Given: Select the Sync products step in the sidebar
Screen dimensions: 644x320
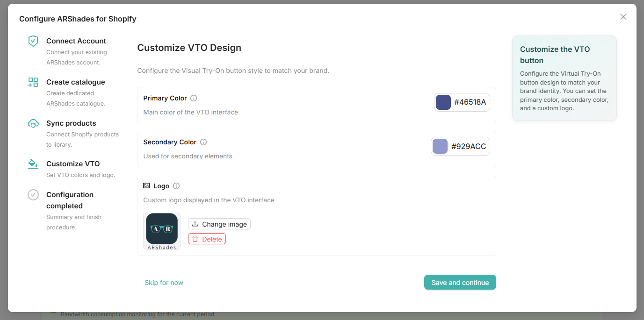Looking at the screenshot, I should tap(71, 123).
